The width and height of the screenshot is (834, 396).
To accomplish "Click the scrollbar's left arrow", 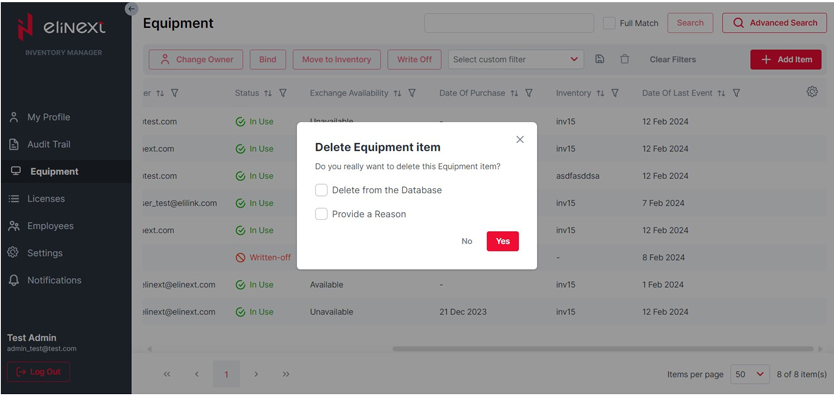I will [x=149, y=349].
